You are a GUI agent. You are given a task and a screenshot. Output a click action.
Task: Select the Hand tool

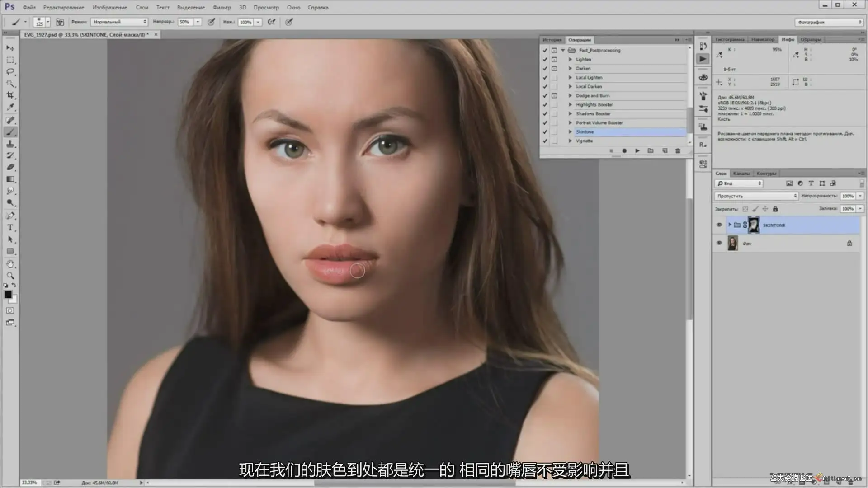click(10, 264)
